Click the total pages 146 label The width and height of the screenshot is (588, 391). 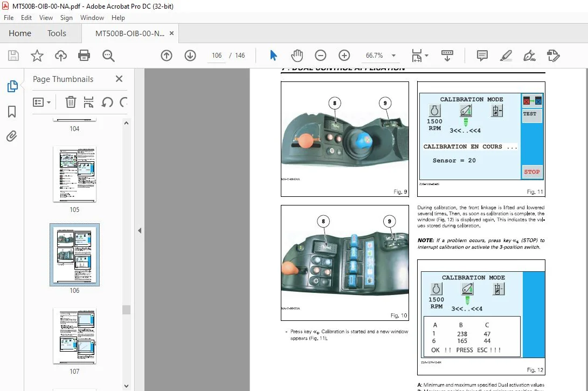pyautogui.click(x=240, y=56)
